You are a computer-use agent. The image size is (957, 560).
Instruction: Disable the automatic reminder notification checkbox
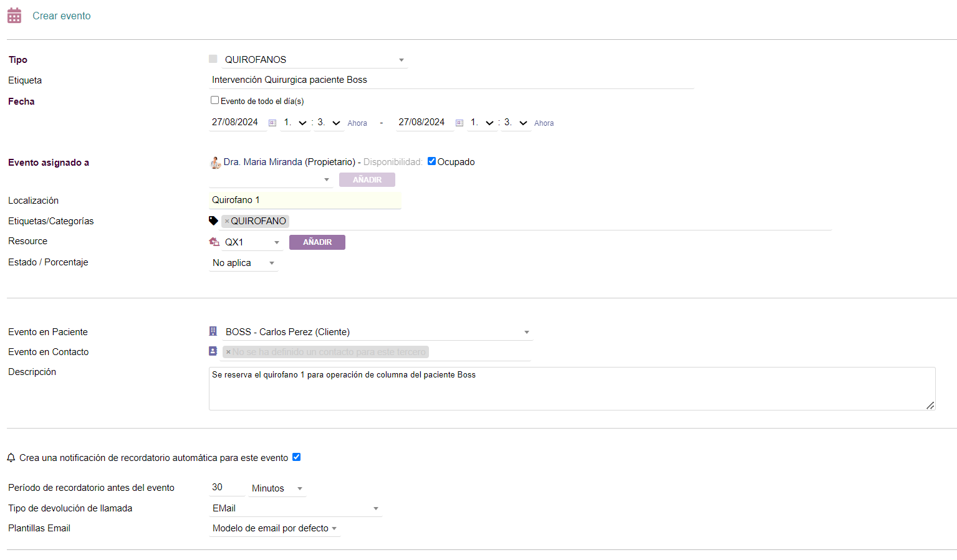(x=297, y=457)
